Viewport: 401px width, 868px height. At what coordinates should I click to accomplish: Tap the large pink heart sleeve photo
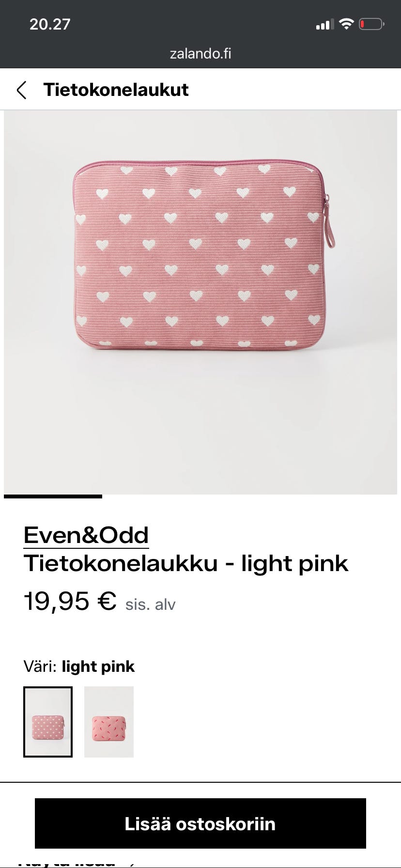pyautogui.click(x=200, y=302)
